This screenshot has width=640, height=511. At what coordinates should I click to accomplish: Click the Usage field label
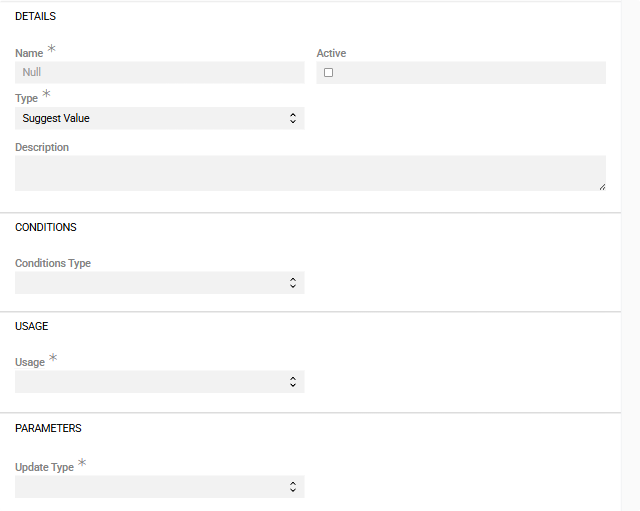30,362
